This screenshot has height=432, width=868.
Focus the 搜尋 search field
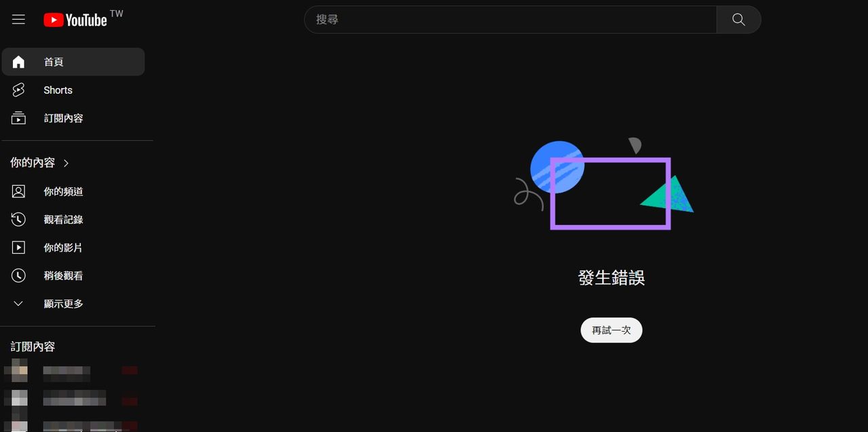510,20
